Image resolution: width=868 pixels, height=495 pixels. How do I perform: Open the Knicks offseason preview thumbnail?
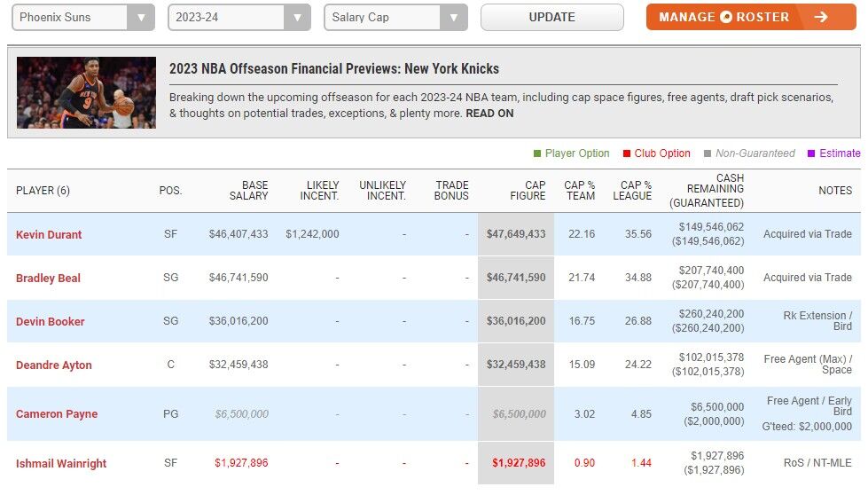[86, 93]
